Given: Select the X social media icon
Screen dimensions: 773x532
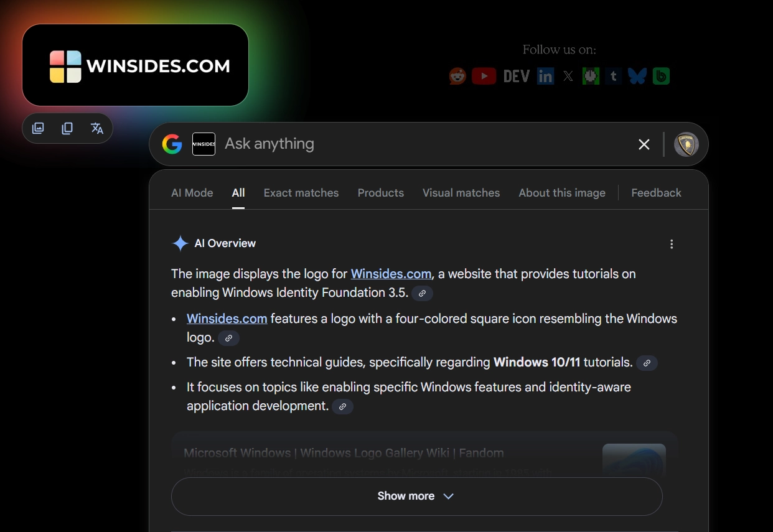Looking at the screenshot, I should click(x=568, y=75).
